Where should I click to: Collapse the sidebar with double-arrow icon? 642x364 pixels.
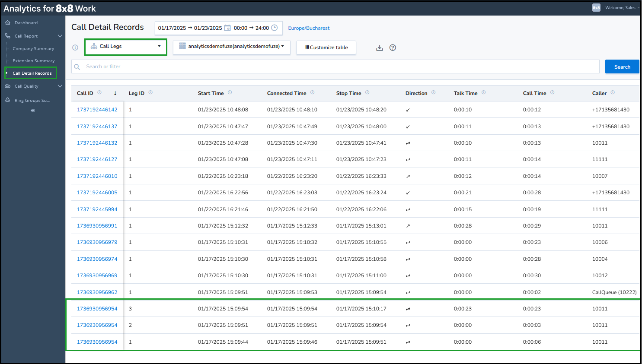(32, 111)
